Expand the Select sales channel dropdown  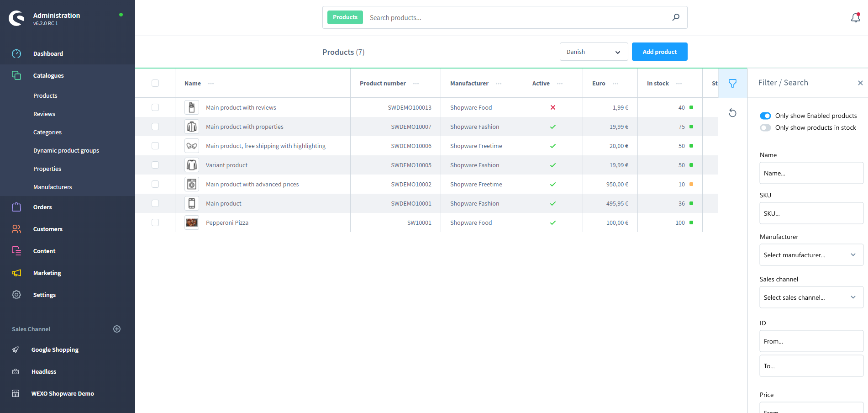811,297
